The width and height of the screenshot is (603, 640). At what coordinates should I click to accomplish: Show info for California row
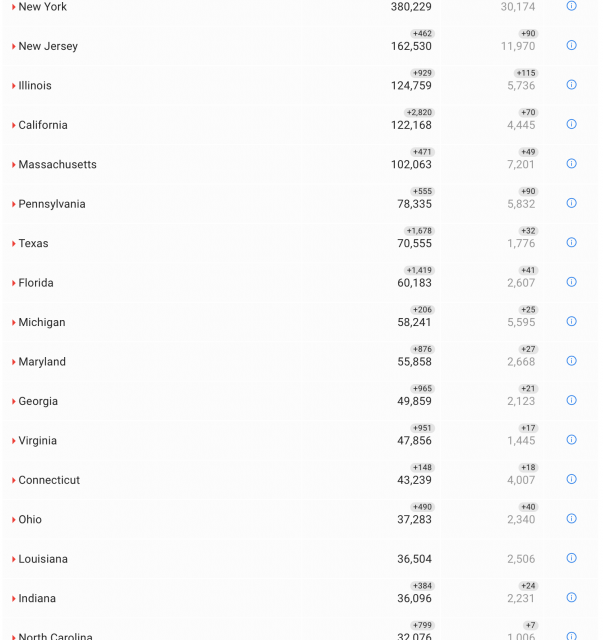[571, 124]
